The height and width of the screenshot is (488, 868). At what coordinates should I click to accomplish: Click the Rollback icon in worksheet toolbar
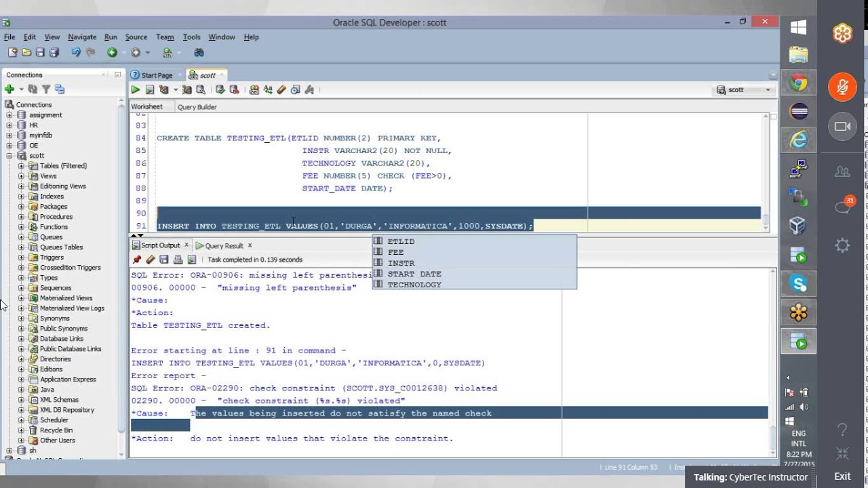pos(234,89)
